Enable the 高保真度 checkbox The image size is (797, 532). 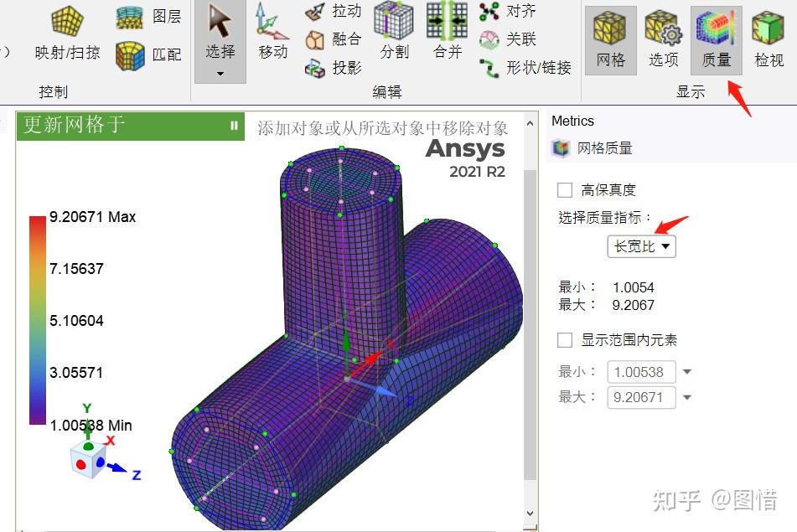(x=563, y=189)
